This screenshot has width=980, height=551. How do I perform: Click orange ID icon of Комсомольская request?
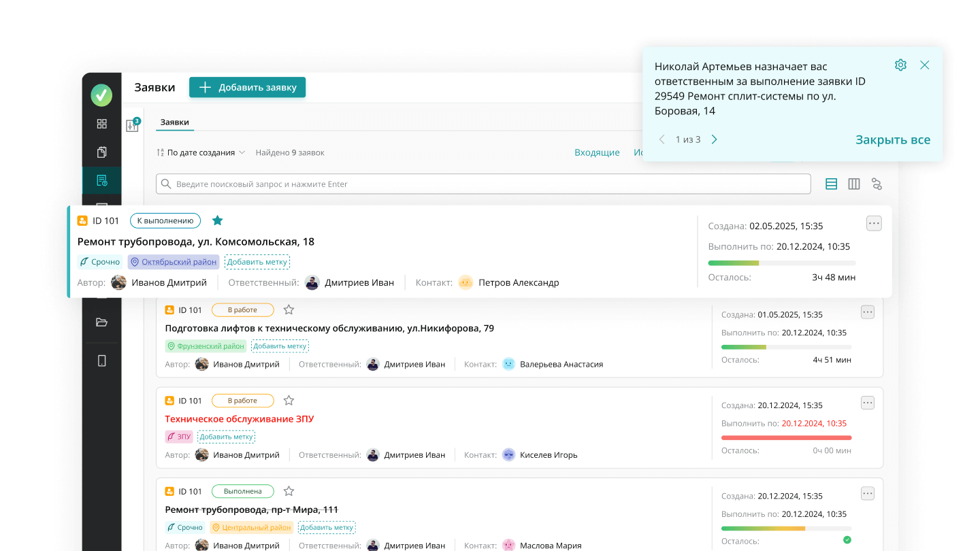coord(82,220)
